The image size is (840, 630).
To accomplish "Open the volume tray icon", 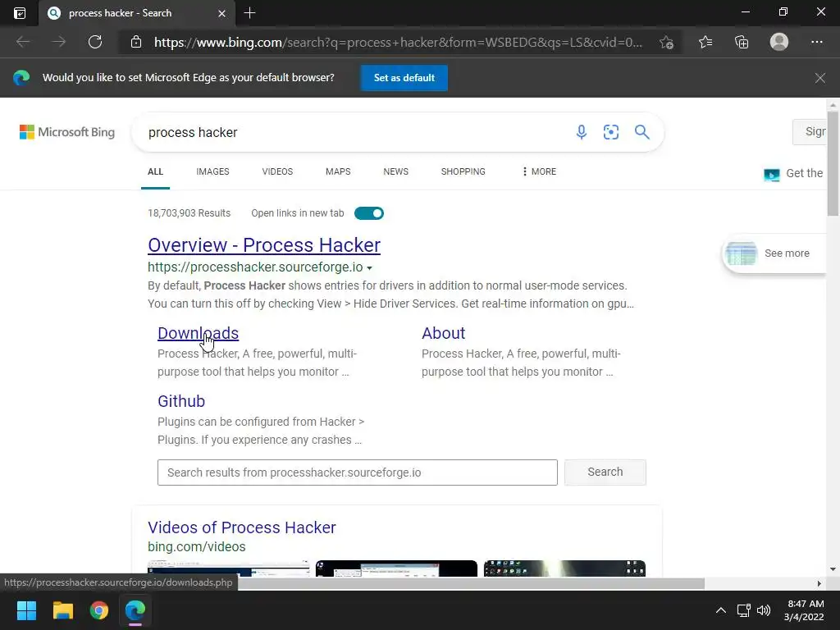I will [764, 610].
